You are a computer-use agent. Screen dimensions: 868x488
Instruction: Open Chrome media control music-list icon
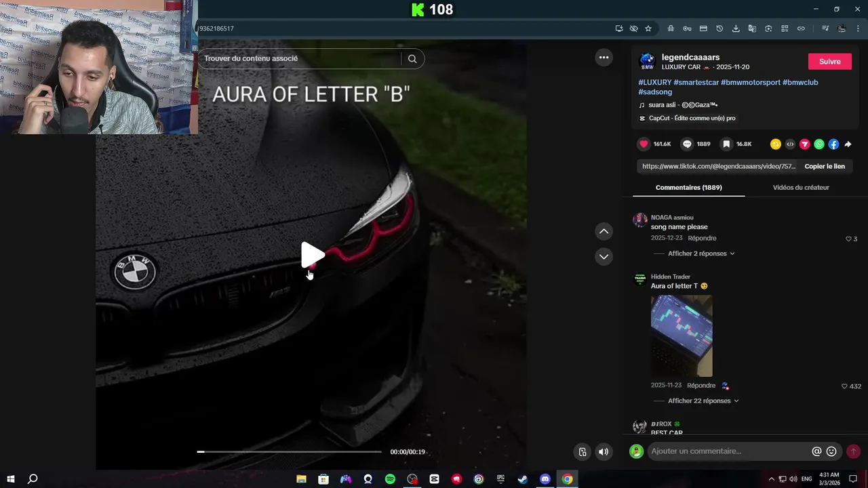(825, 28)
